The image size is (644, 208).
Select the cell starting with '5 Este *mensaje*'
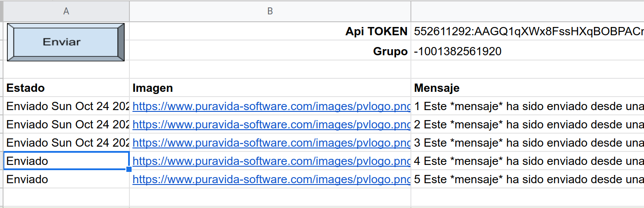[x=528, y=179]
